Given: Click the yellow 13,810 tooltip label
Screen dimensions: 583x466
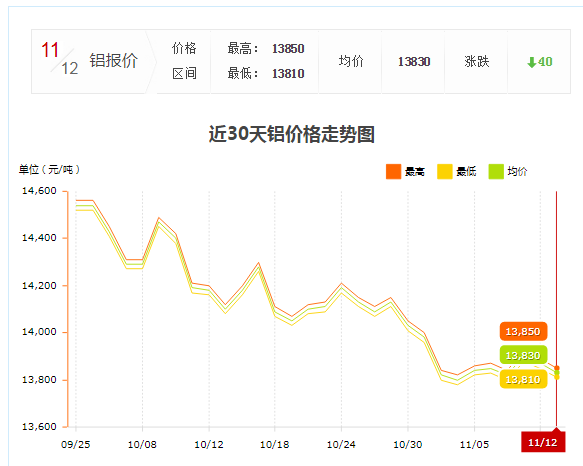Looking at the screenshot, I should coord(523,379).
